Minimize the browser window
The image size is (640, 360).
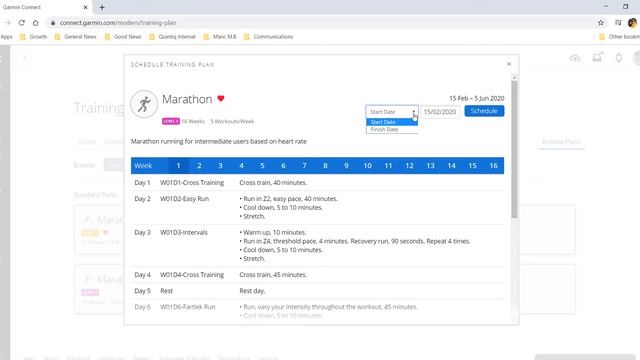coord(606,7)
